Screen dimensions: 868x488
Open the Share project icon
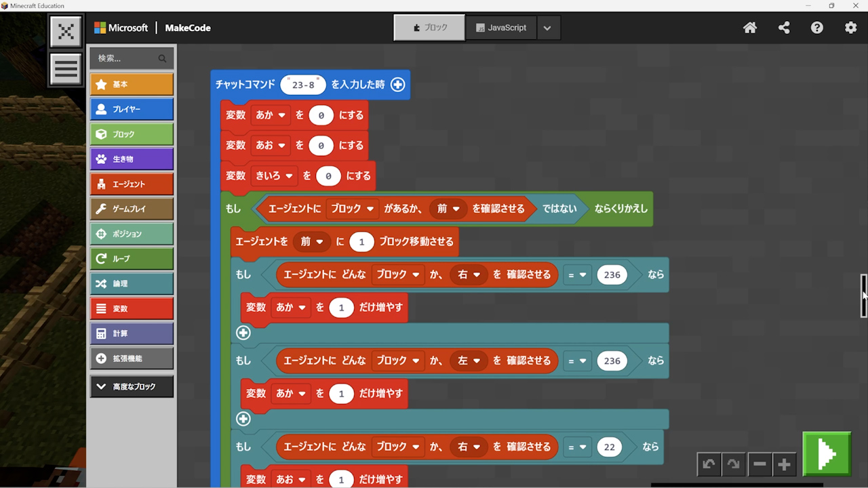click(784, 28)
